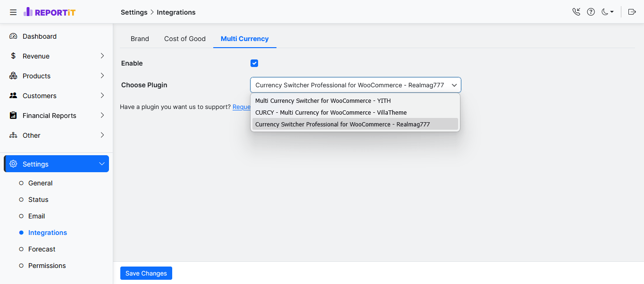Click the Dashboard sidebar label

point(40,36)
